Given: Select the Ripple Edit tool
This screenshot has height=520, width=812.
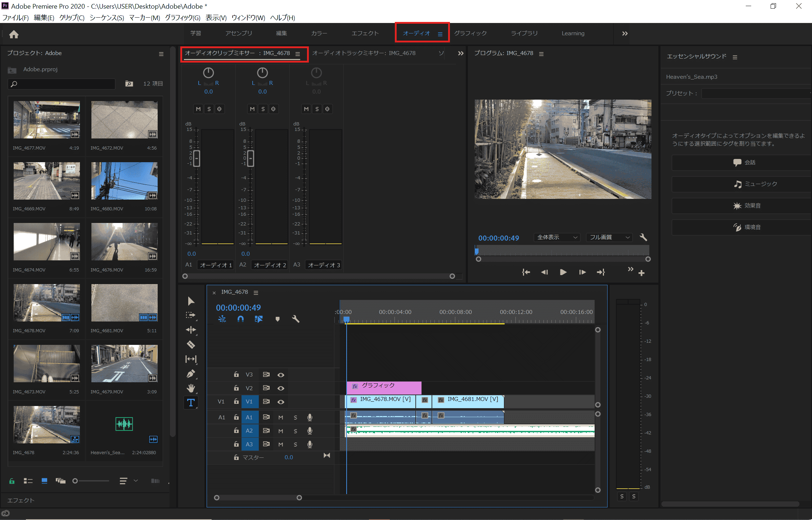Looking at the screenshot, I should pos(191,330).
